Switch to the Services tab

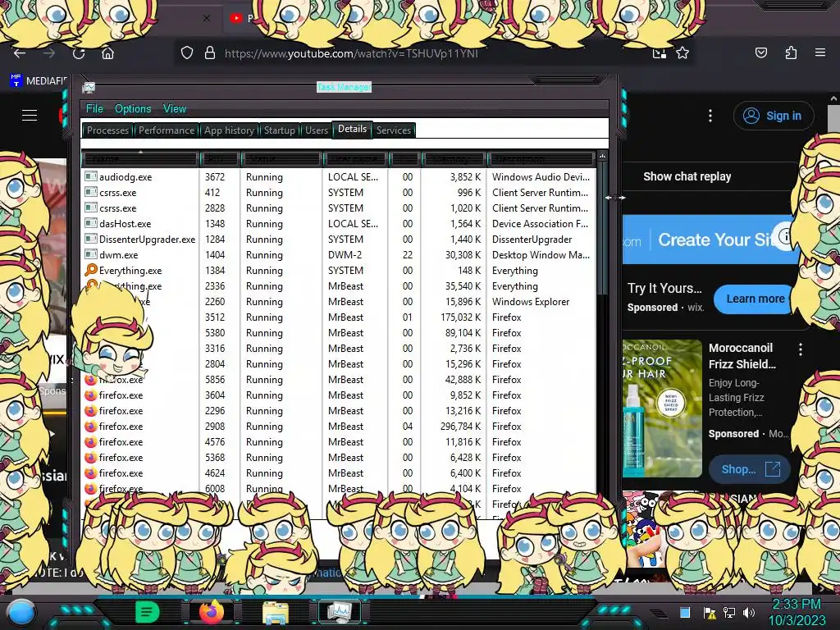pyautogui.click(x=393, y=130)
